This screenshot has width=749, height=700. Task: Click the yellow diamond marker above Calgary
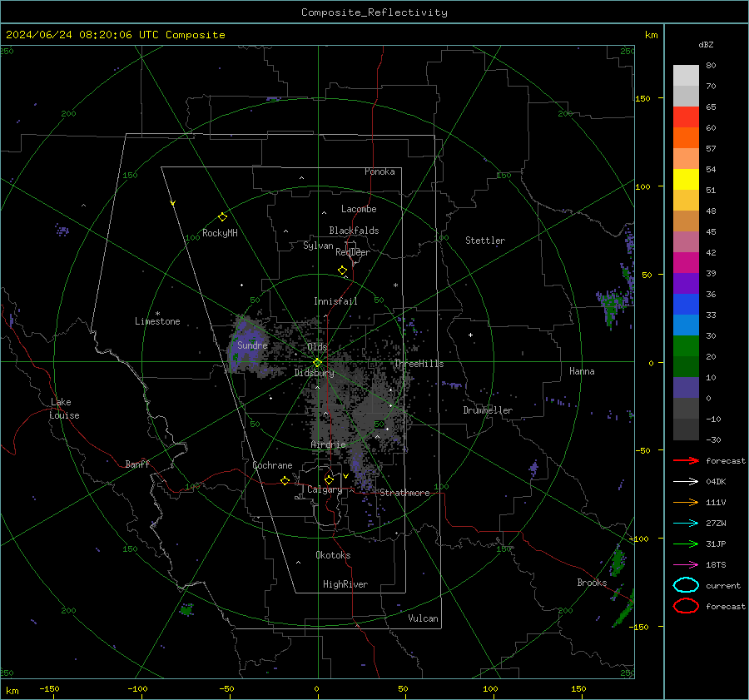coord(329,479)
